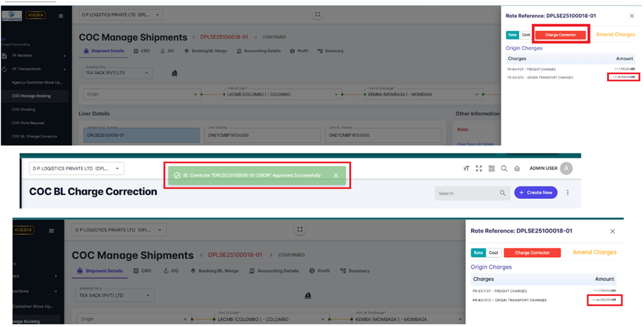Open COC Rate Request in sidebar
Viewport: 644px width, 327px height.
(29, 123)
